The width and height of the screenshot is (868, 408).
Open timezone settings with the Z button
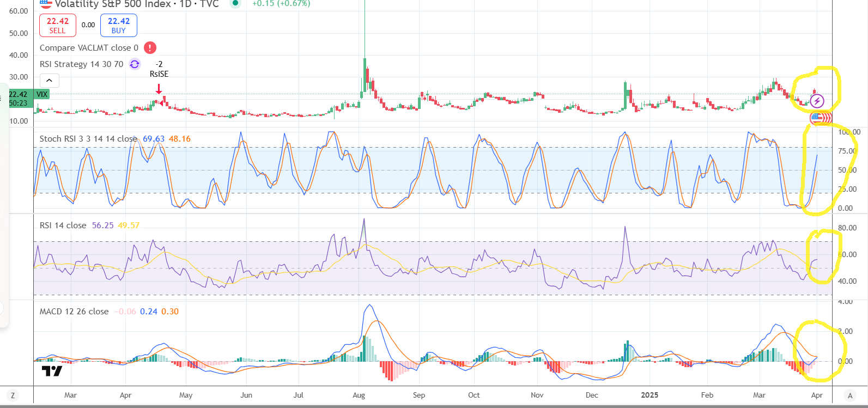click(x=13, y=395)
